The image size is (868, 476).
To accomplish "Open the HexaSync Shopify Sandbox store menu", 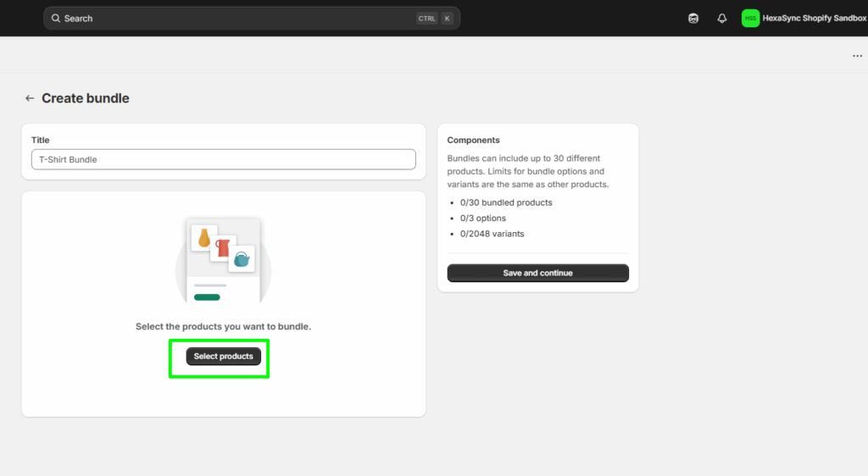I will (x=814, y=19).
